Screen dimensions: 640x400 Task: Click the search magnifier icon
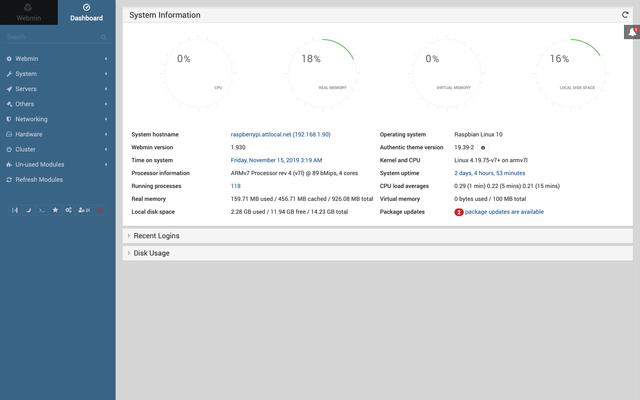tap(104, 37)
